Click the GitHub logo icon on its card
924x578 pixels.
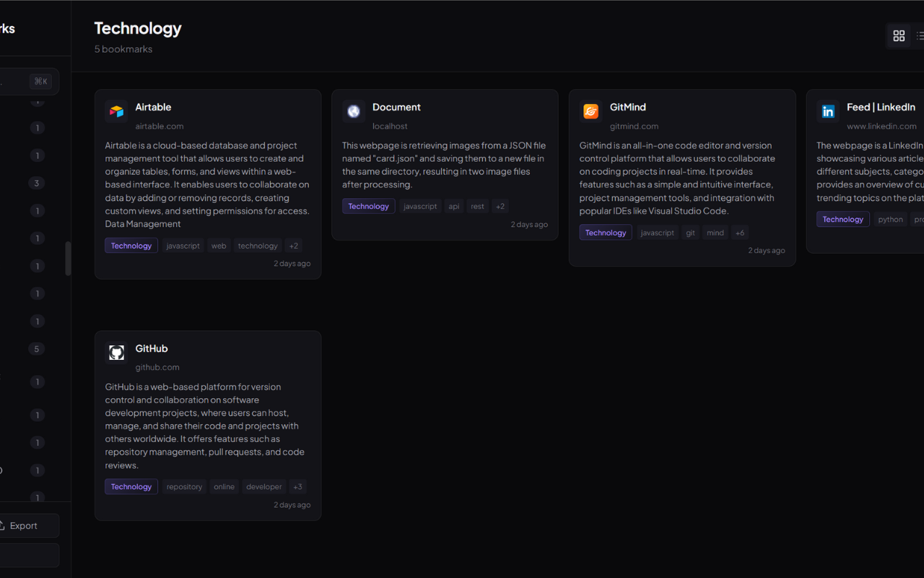[116, 353]
